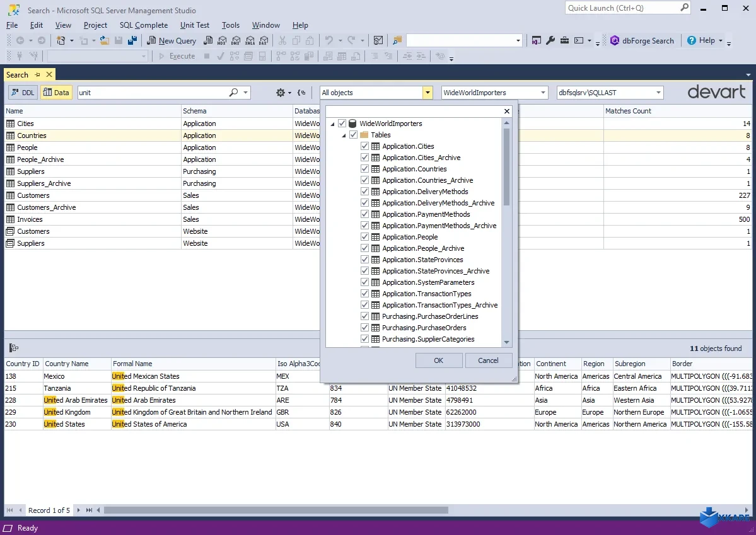The height and width of the screenshot is (535, 756).
Task: Open the Properties wrench icon
Action: click(x=550, y=40)
